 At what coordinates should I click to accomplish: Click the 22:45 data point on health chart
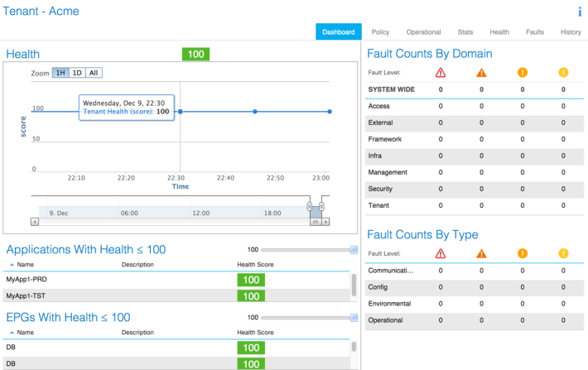click(x=255, y=111)
